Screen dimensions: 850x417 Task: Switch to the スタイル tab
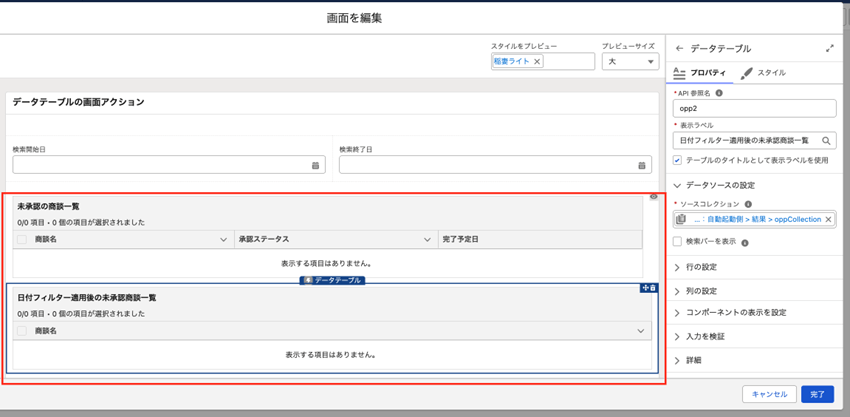click(763, 73)
